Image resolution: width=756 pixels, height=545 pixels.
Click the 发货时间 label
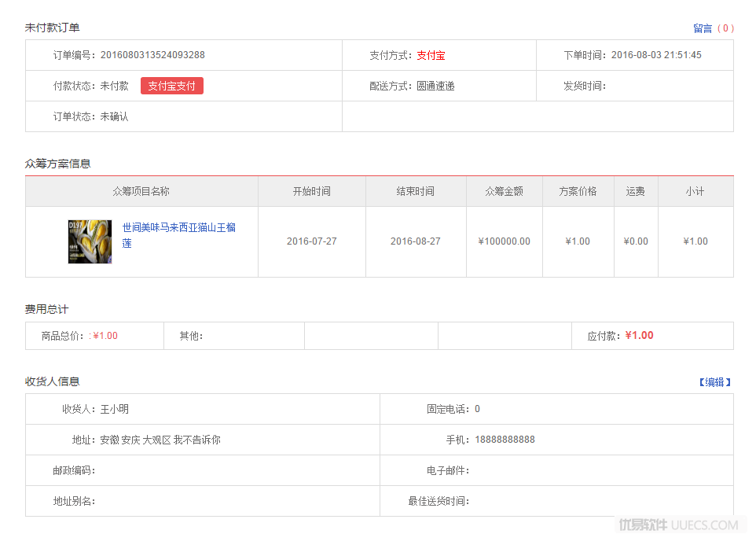click(585, 86)
